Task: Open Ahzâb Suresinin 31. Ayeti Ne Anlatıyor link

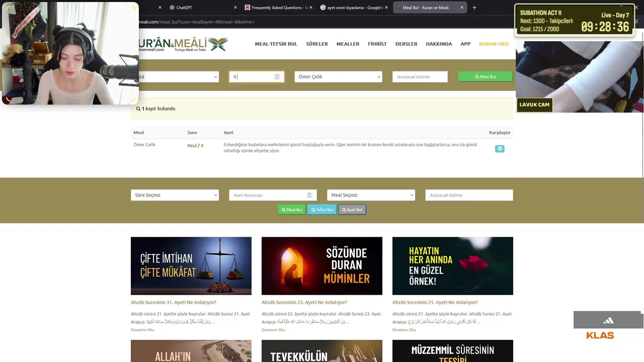Action: point(174,303)
